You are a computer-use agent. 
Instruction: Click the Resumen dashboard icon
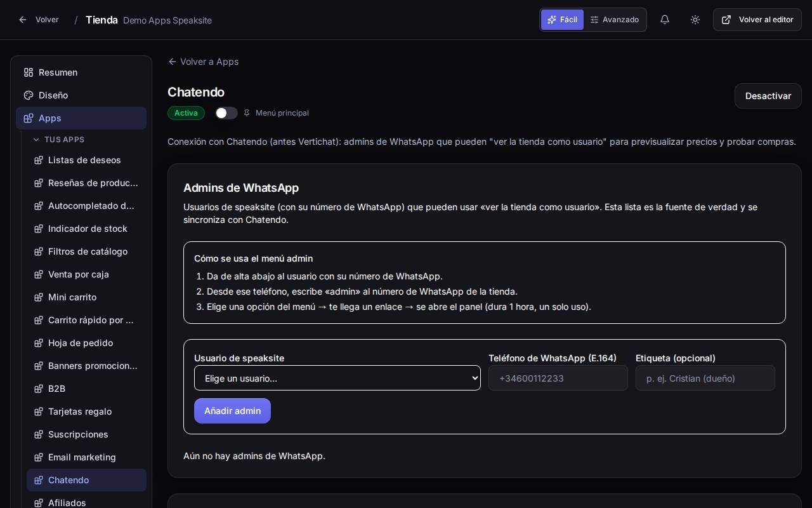coord(29,72)
